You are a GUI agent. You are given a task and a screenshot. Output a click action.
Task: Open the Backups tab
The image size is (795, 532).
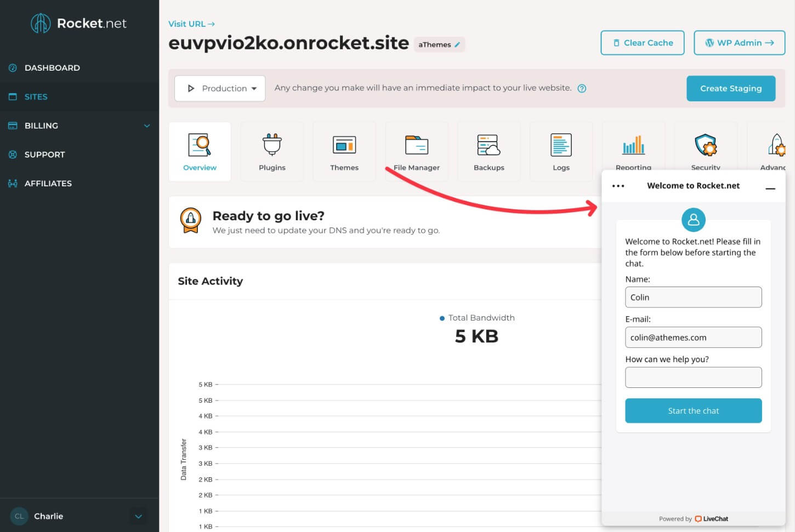click(x=489, y=152)
